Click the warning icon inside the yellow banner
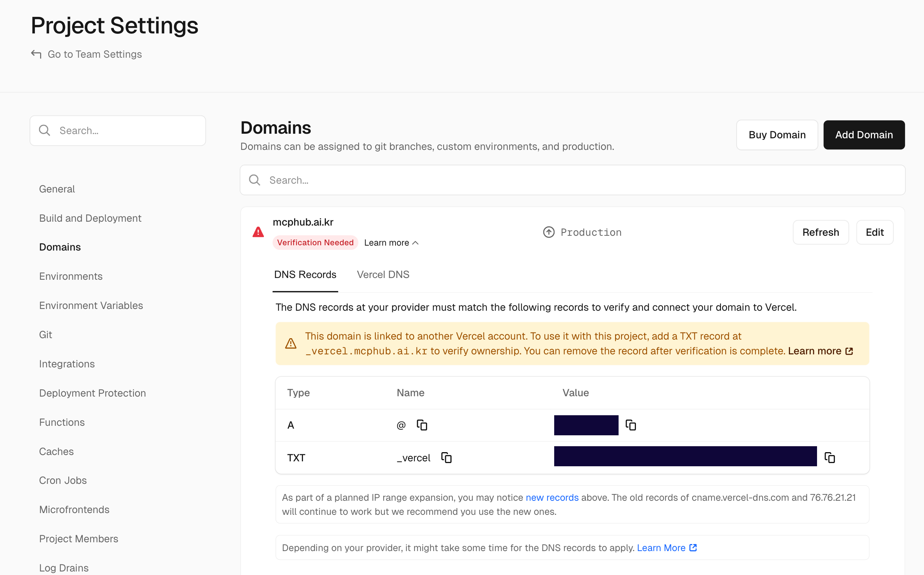 point(291,343)
